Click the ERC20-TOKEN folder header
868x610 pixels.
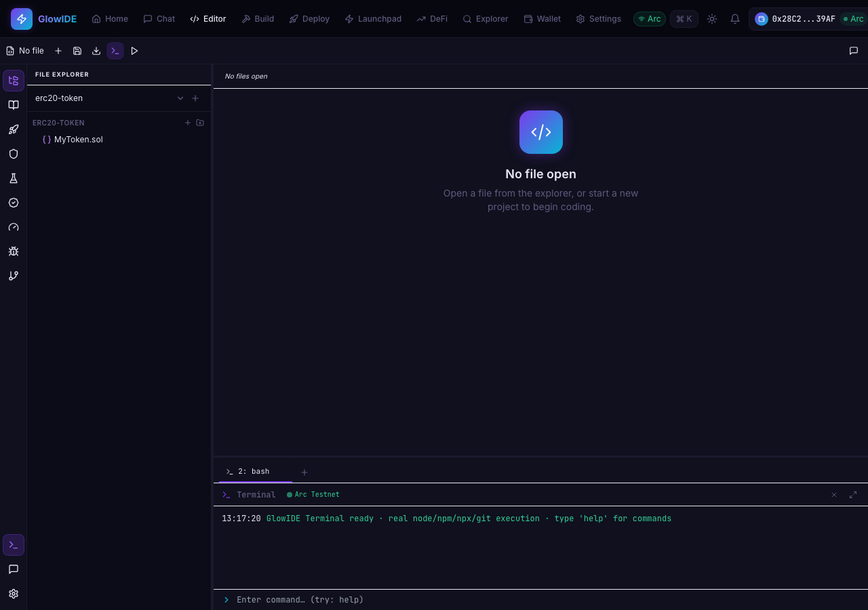coord(58,123)
